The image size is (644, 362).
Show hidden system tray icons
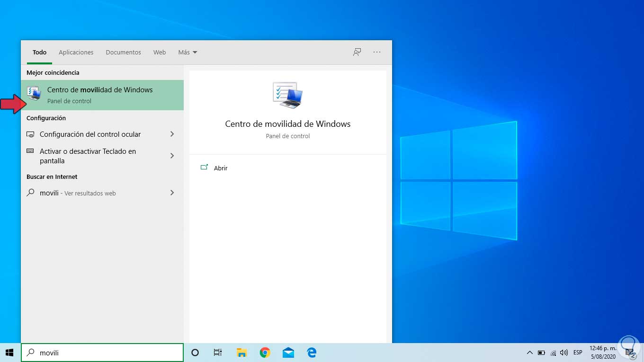coord(530,353)
